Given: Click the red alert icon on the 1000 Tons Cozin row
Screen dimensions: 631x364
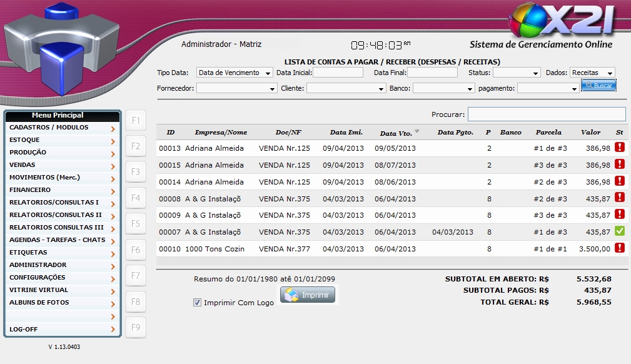Looking at the screenshot, I should (620, 248).
